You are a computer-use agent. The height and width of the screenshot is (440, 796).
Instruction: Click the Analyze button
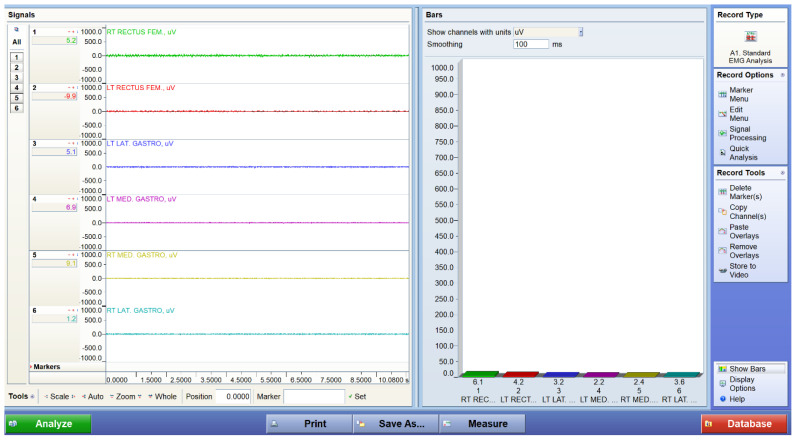(x=48, y=424)
